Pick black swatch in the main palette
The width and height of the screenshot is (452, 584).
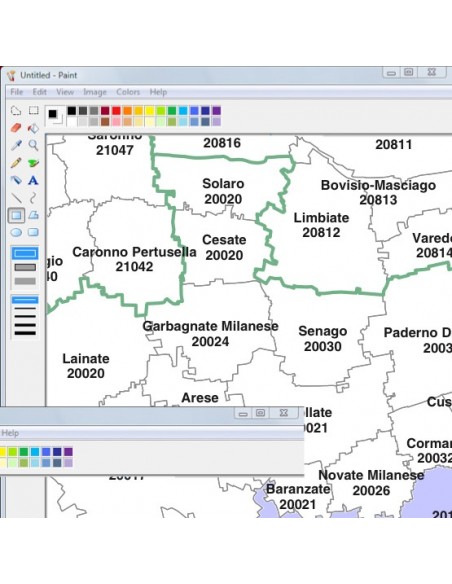click(x=71, y=111)
